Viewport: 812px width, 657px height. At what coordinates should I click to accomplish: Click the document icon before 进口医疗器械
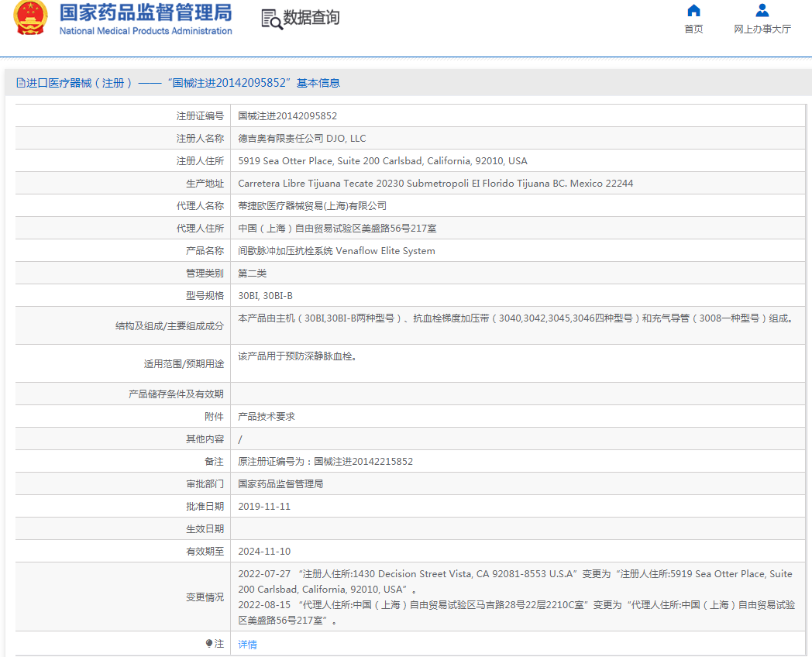[21, 83]
